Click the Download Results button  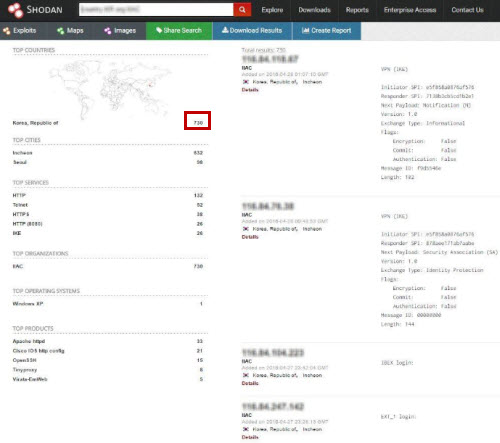pyautogui.click(x=252, y=31)
